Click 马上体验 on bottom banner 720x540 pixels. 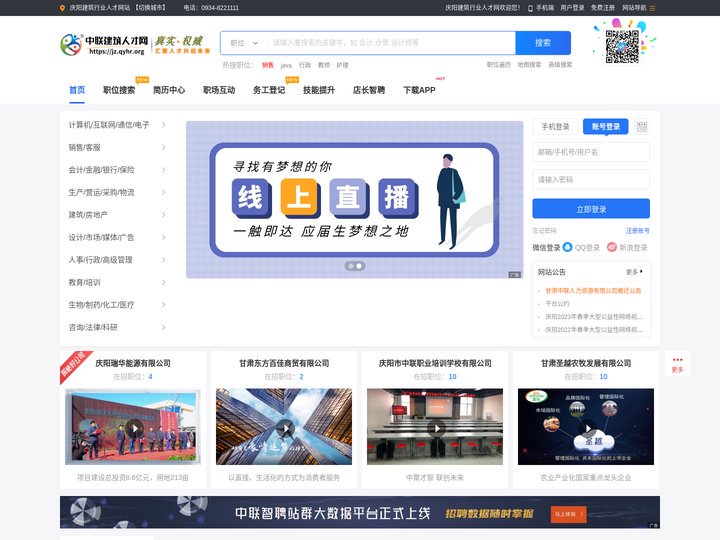[568, 514]
